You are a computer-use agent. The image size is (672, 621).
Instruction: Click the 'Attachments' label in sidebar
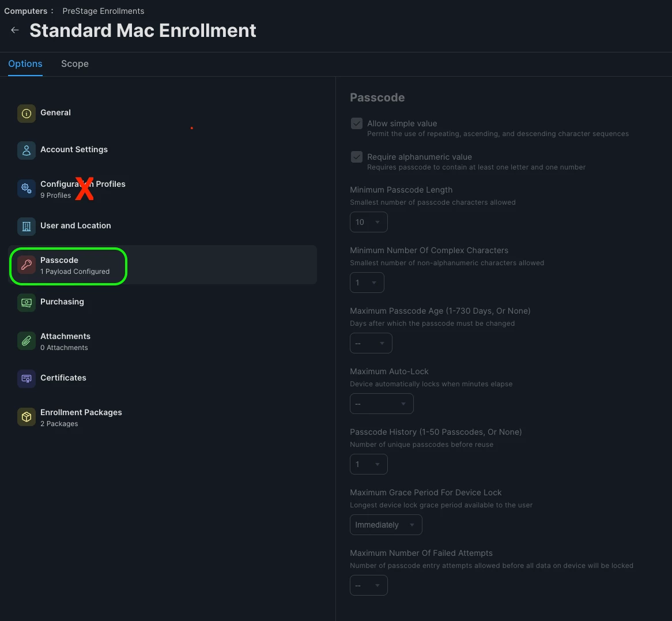[65, 336]
